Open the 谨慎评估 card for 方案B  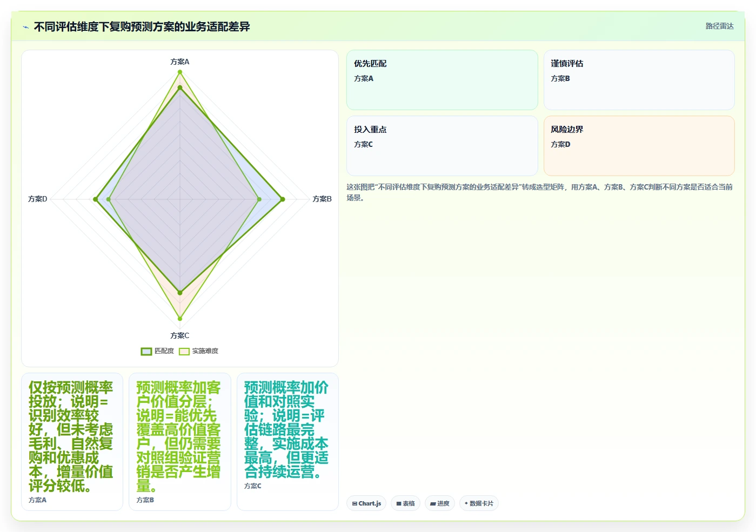click(x=639, y=80)
